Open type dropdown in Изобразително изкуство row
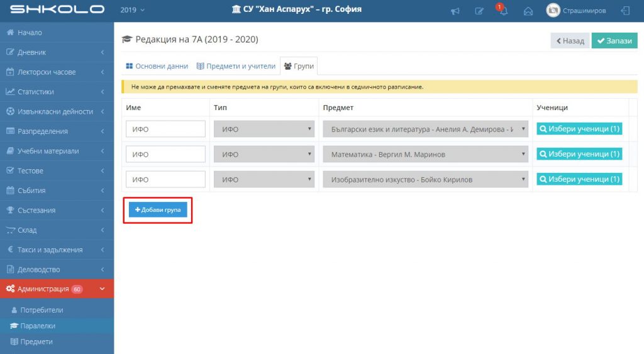This screenshot has height=354, width=644. (264, 179)
